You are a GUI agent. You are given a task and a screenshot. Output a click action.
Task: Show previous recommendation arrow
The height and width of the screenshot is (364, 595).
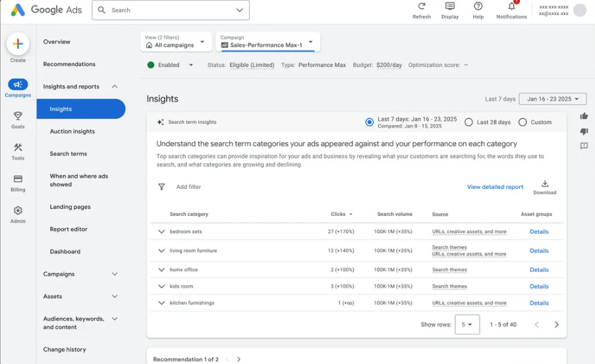click(227, 359)
